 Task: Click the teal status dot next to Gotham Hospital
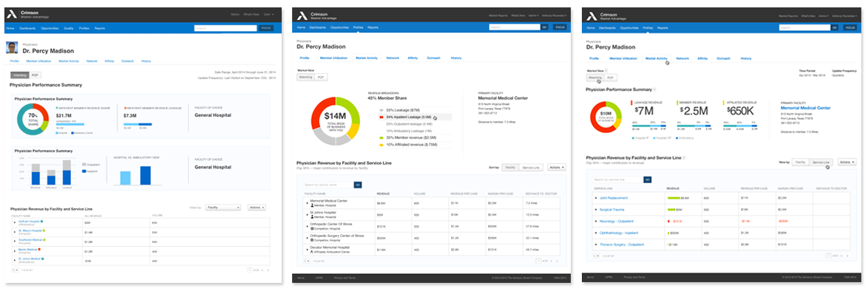click(x=41, y=221)
